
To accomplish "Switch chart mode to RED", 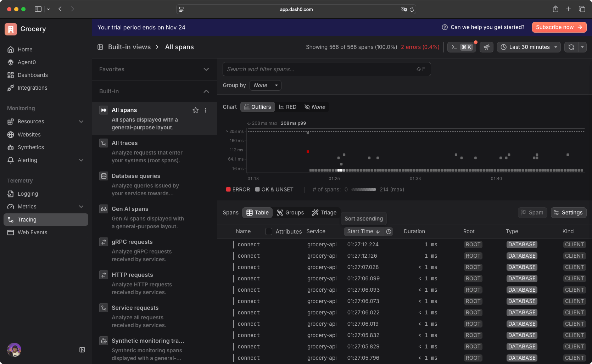I will [288, 107].
